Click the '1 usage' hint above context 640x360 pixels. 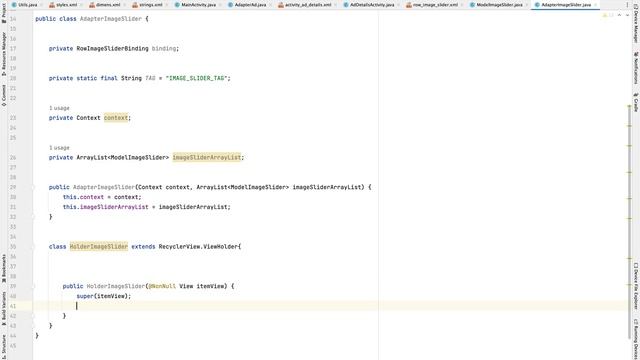[59, 108]
